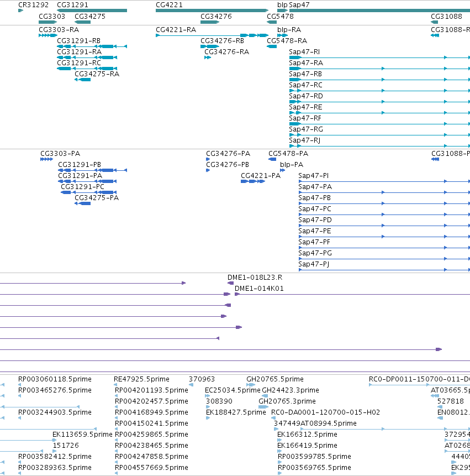Image resolution: width=470 pixels, height=476 pixels.
Task: Select the "CG34276" gene label
Action: (216, 17)
